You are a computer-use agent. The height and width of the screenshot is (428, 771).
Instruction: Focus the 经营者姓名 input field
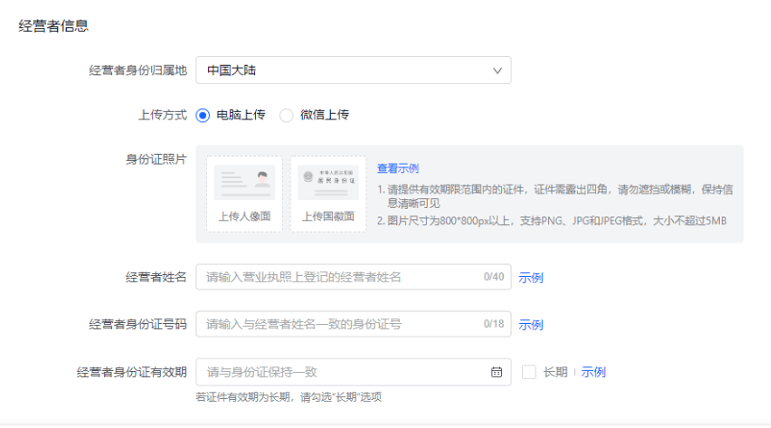click(x=340, y=277)
